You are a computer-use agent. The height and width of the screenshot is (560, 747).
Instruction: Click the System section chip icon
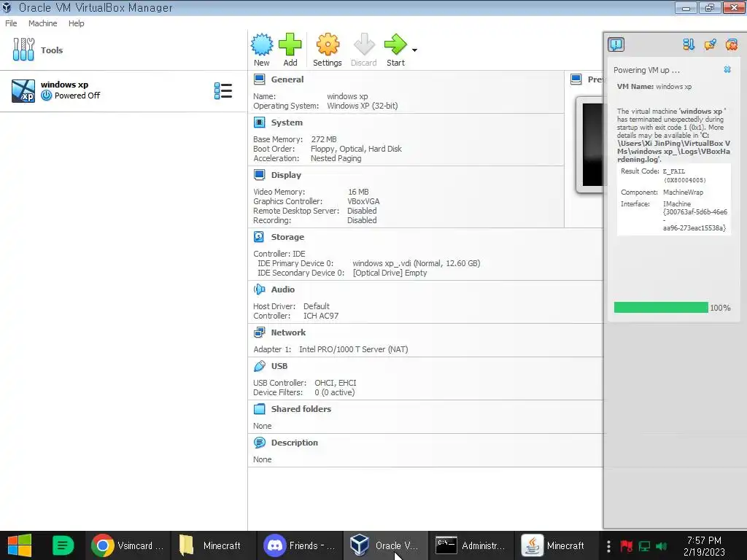pyautogui.click(x=259, y=122)
